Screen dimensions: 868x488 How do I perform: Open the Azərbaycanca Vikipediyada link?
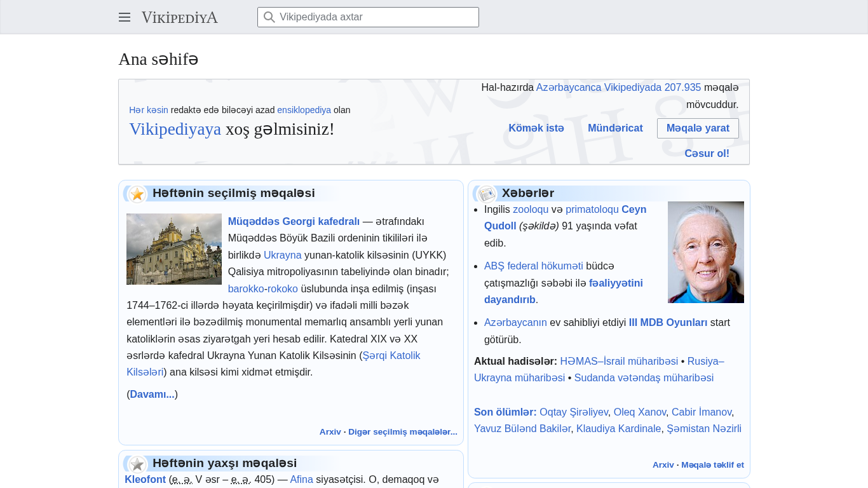[599, 88]
